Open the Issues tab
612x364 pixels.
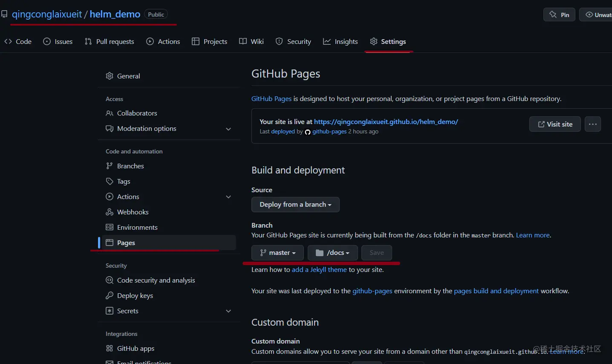click(58, 41)
